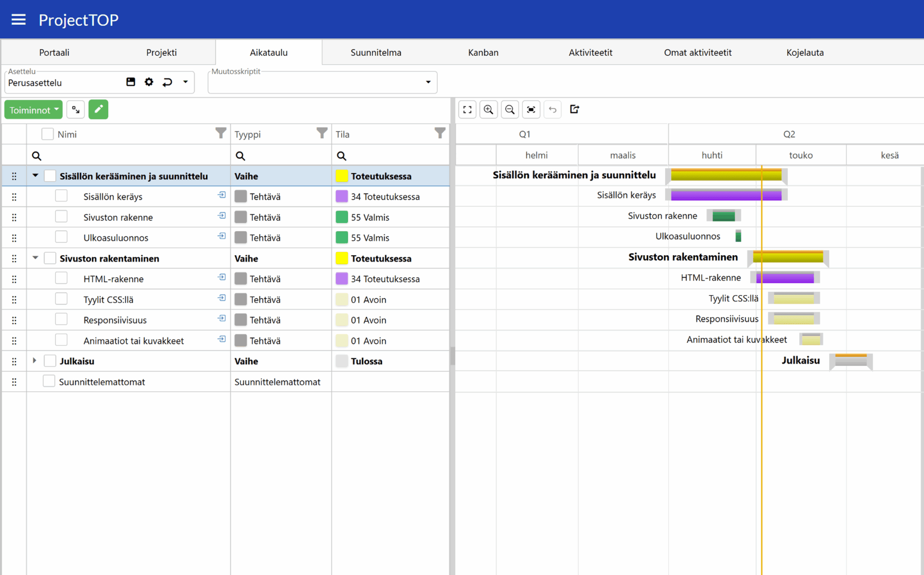Open the hamburger main menu
Viewport: 924px width, 575px height.
[x=18, y=19]
